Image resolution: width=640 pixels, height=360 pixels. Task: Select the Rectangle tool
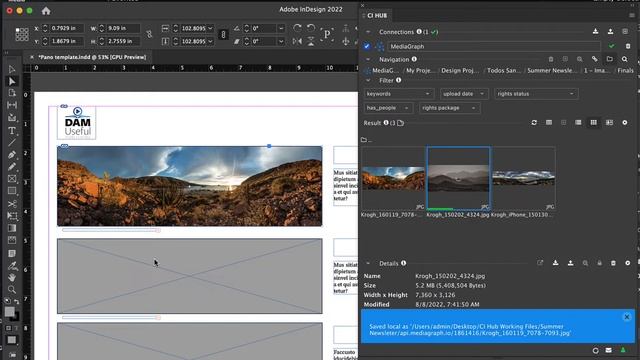(x=12, y=191)
